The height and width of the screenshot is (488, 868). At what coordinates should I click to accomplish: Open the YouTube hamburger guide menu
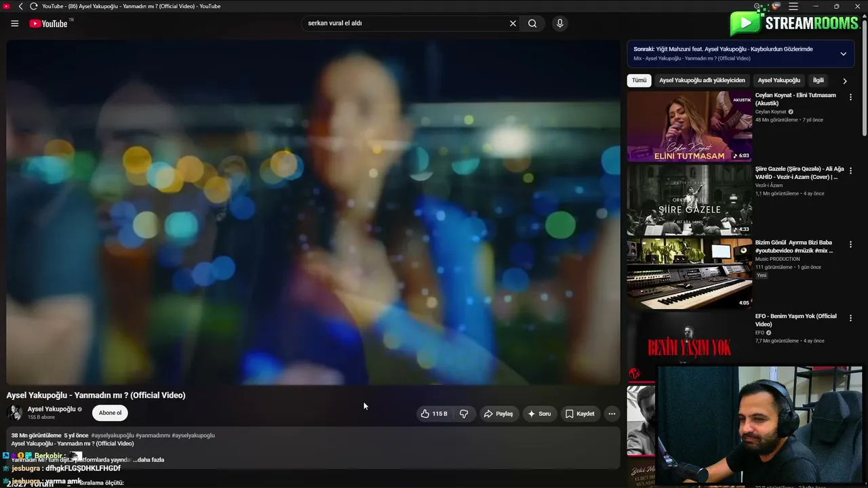click(x=15, y=24)
